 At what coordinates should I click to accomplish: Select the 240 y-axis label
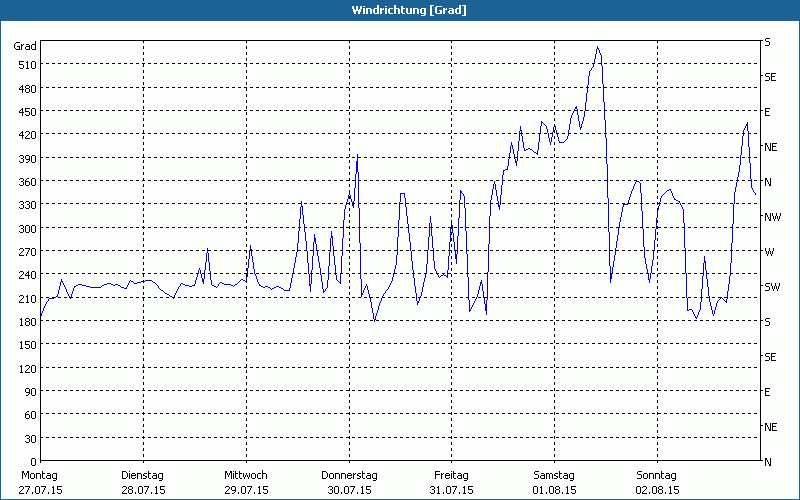pos(27,275)
